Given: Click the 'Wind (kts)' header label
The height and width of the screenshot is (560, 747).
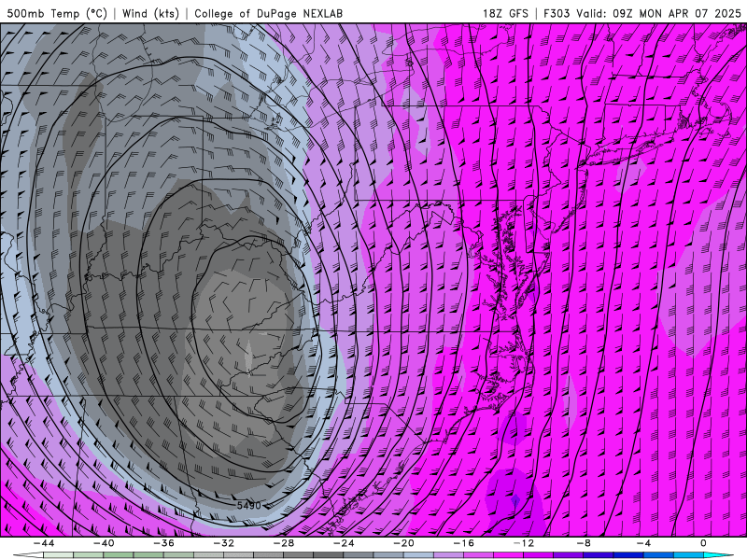Looking at the screenshot, I should [x=150, y=13].
